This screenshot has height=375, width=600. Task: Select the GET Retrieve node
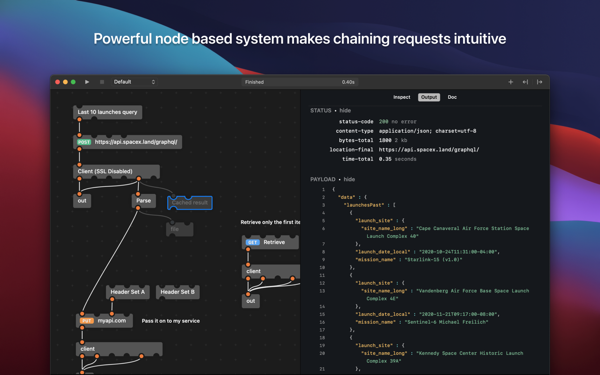[x=271, y=242]
